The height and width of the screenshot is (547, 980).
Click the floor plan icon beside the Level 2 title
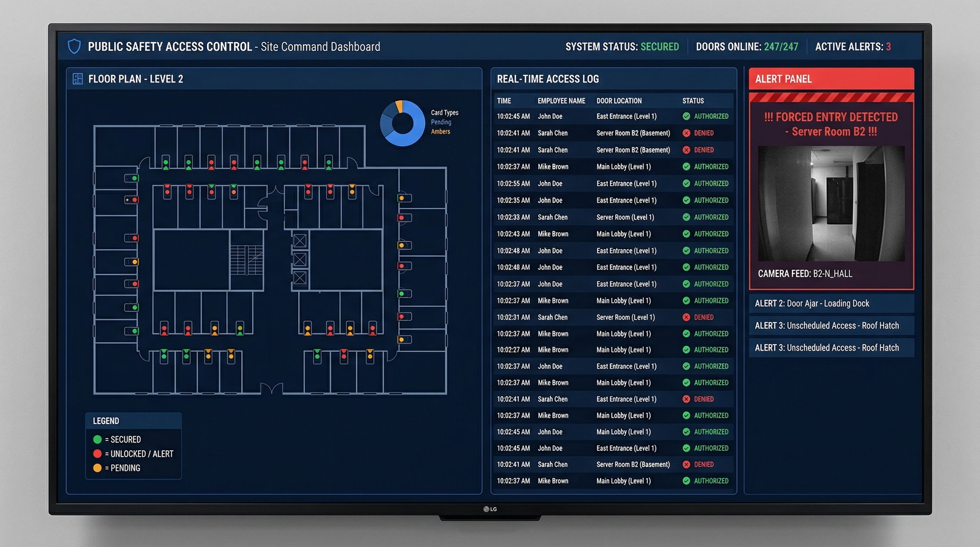click(78, 79)
